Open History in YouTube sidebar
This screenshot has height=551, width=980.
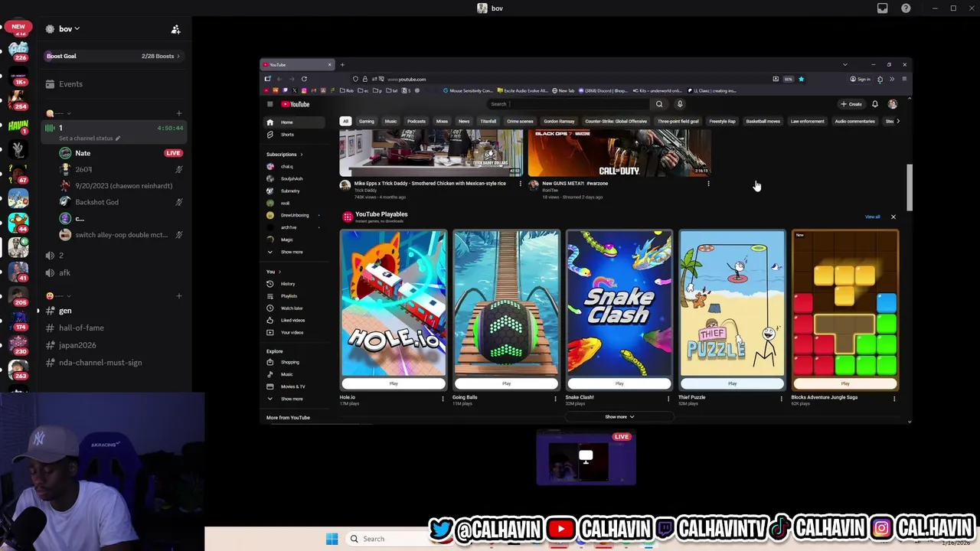288,284
